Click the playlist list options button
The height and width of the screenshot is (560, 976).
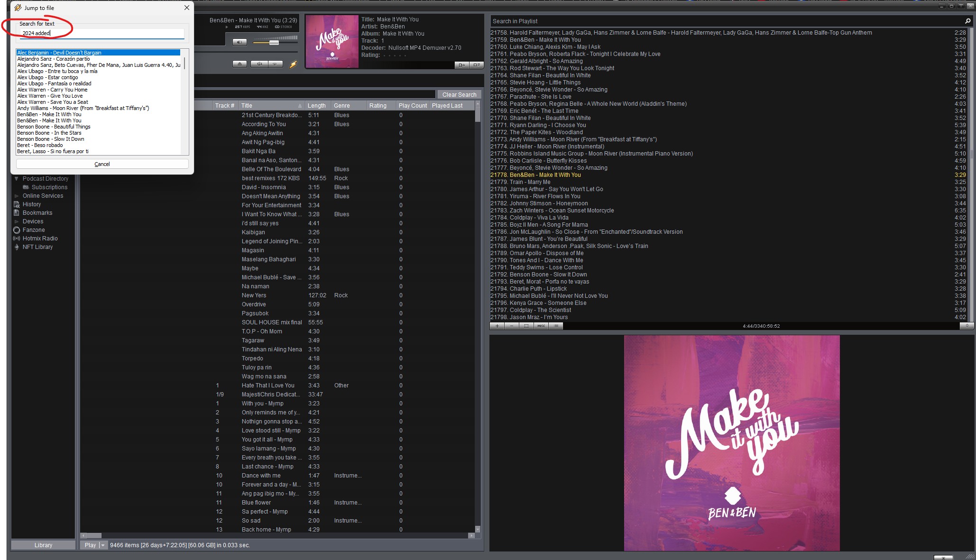[556, 326]
